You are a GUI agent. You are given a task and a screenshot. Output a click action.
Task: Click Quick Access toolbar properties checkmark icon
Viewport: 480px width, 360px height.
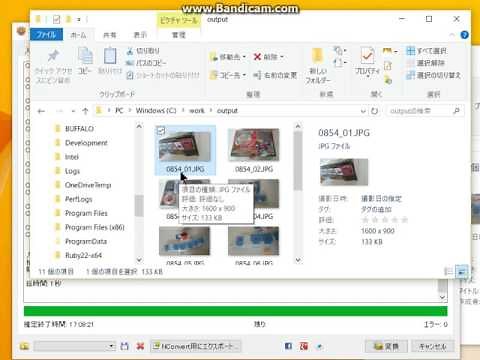56,20
